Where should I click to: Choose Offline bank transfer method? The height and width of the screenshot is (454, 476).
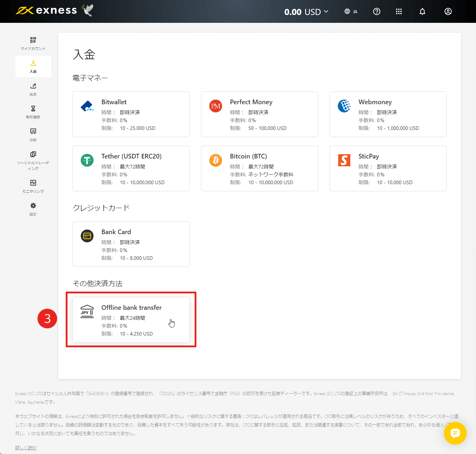[x=131, y=320]
